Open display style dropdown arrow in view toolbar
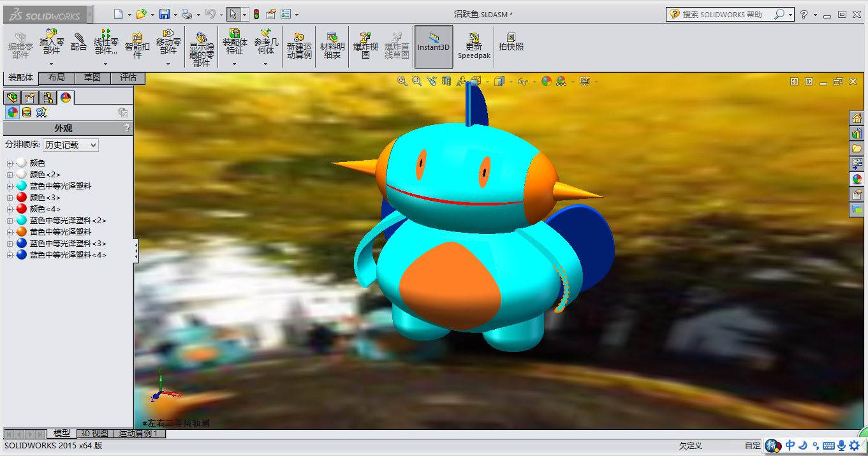This screenshot has width=868, height=456. coord(511,82)
